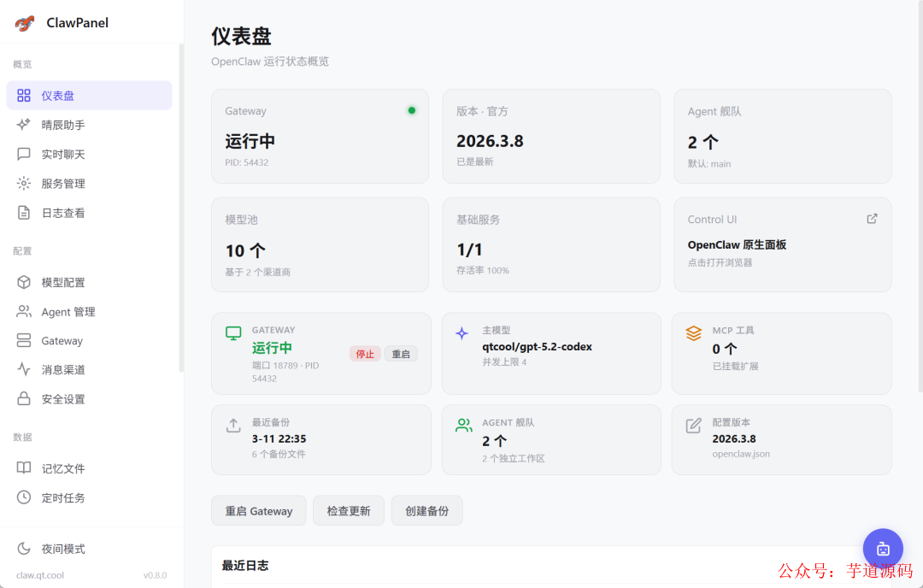Click the 记忆文件 book icon
This screenshot has height=588, width=923.
click(24, 468)
